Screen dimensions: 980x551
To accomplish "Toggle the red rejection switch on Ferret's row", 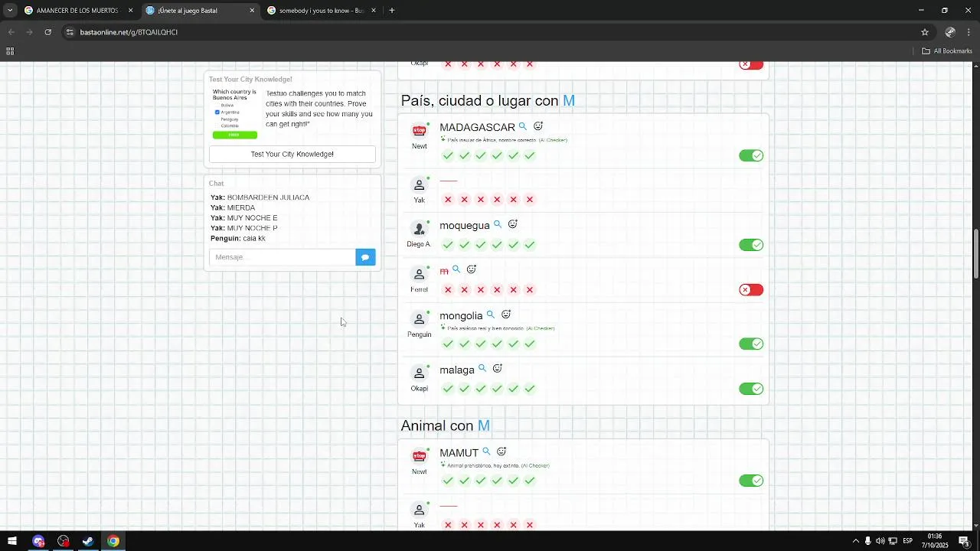I will [x=751, y=290].
